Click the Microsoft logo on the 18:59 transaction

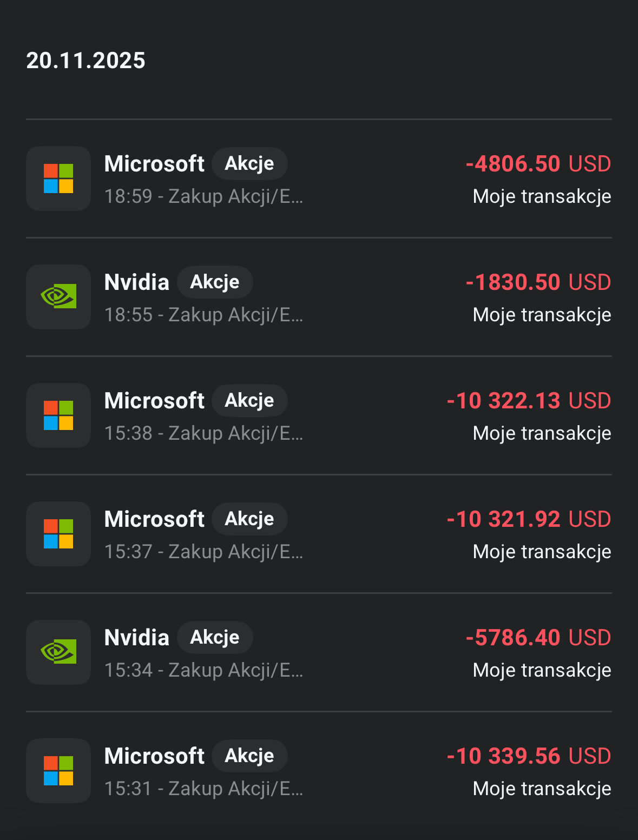pos(58,178)
